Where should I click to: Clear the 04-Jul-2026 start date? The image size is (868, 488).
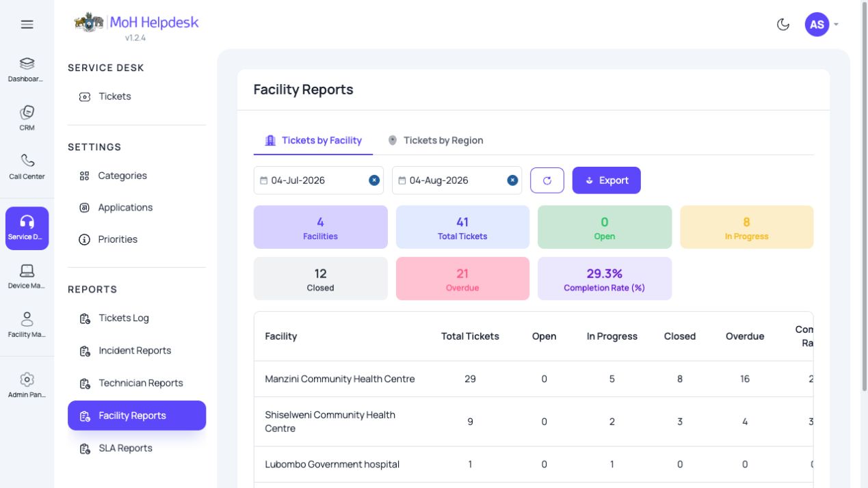click(374, 180)
